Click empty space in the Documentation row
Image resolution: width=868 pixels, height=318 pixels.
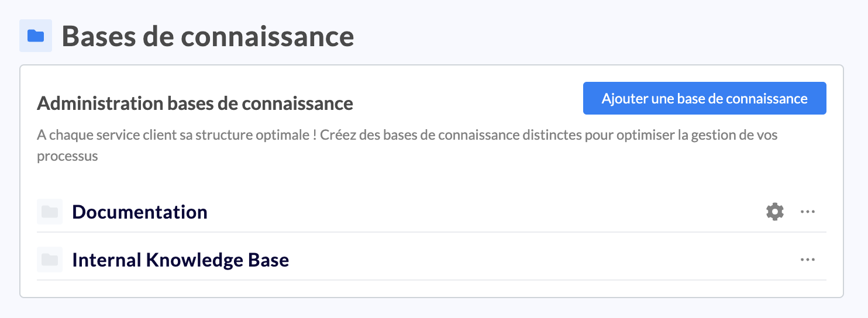(x=468, y=212)
